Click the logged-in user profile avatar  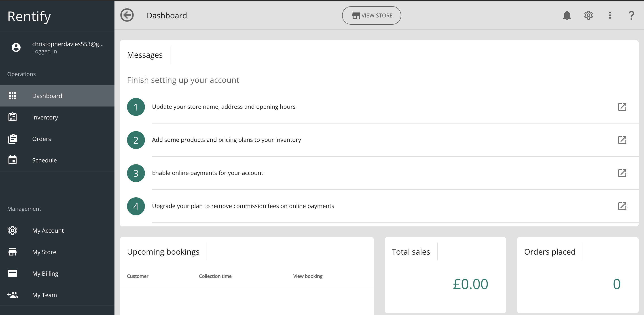pos(16,47)
